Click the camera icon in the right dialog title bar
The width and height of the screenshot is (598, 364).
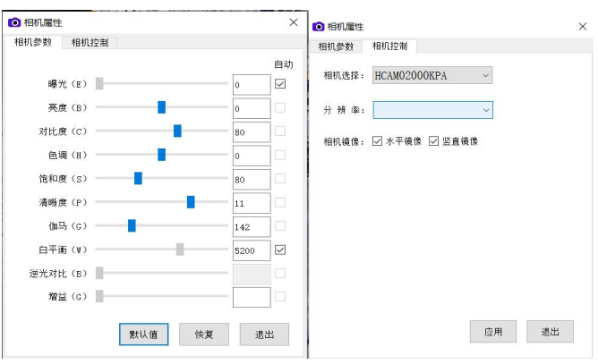(318, 27)
